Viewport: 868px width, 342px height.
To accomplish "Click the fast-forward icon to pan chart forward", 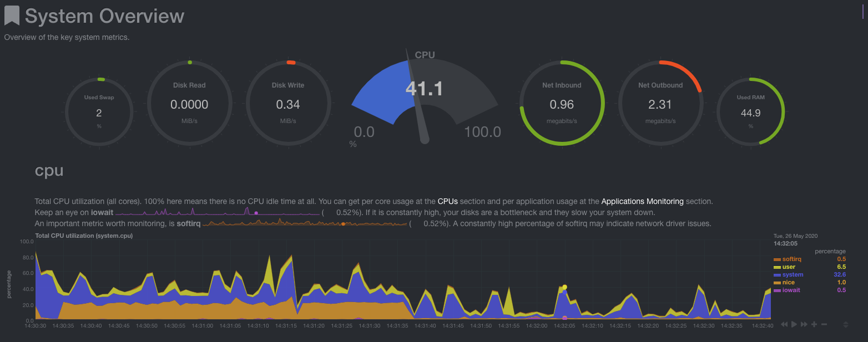I will [804, 324].
